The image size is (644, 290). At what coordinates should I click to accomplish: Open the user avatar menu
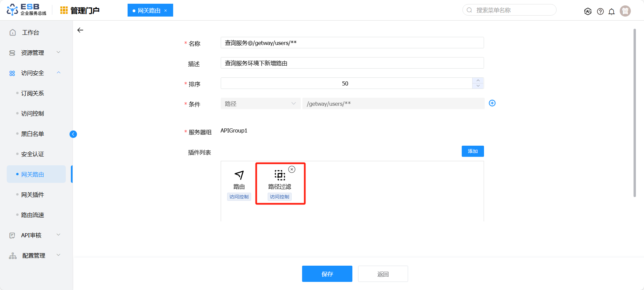point(625,11)
